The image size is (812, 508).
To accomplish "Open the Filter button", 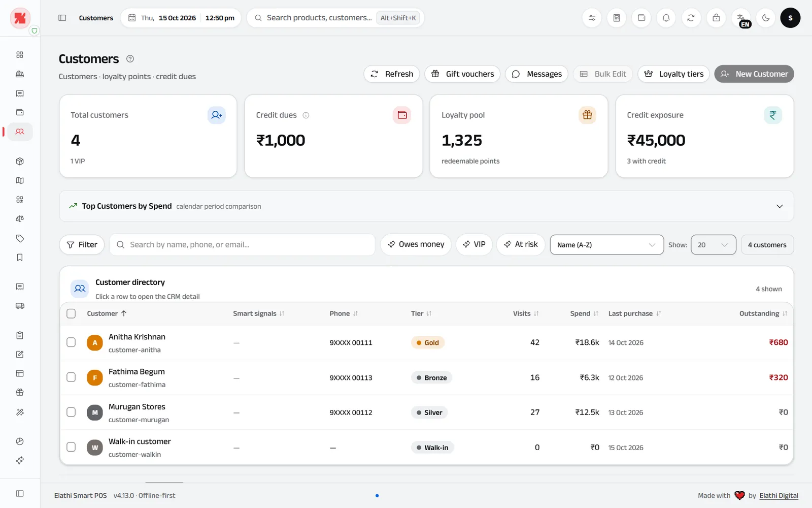I will 82,244.
